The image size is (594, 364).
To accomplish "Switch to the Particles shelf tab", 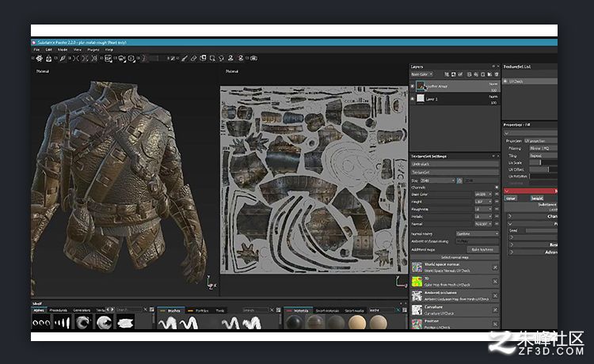I will [x=202, y=310].
